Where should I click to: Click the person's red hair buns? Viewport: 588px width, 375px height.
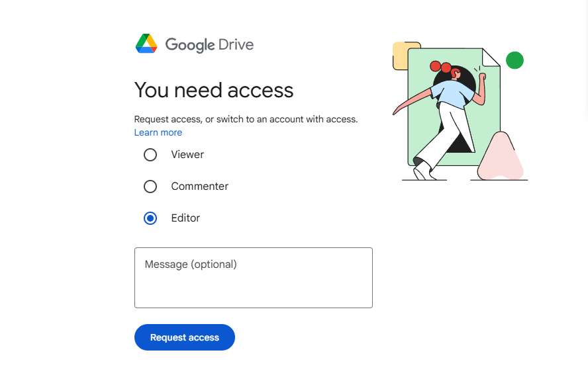pyautogui.click(x=440, y=67)
